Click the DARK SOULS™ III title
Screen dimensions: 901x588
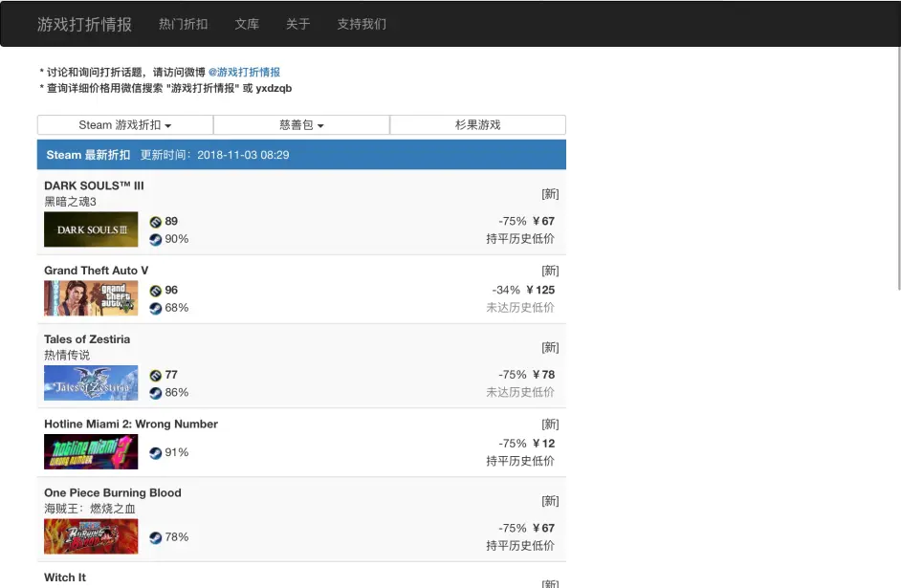[x=95, y=185]
